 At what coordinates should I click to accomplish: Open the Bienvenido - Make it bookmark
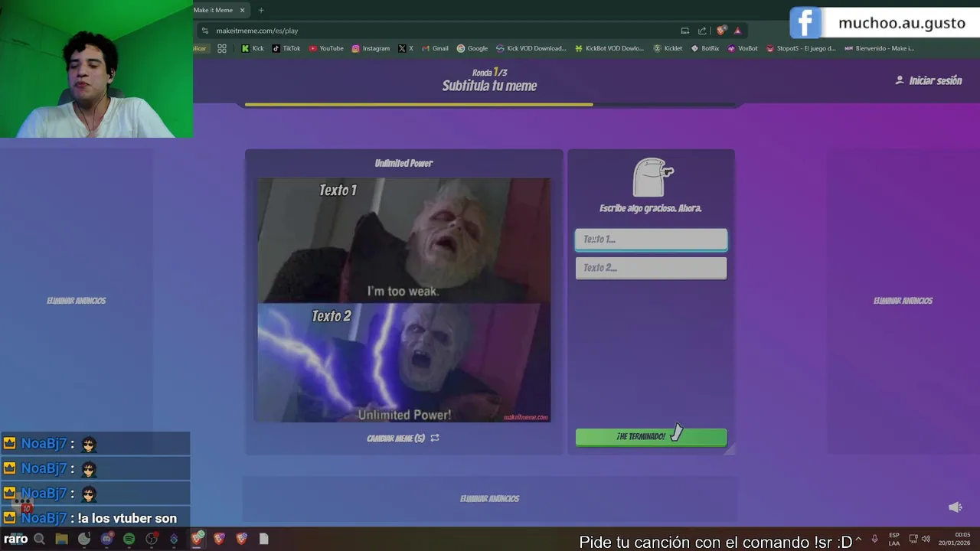(880, 48)
